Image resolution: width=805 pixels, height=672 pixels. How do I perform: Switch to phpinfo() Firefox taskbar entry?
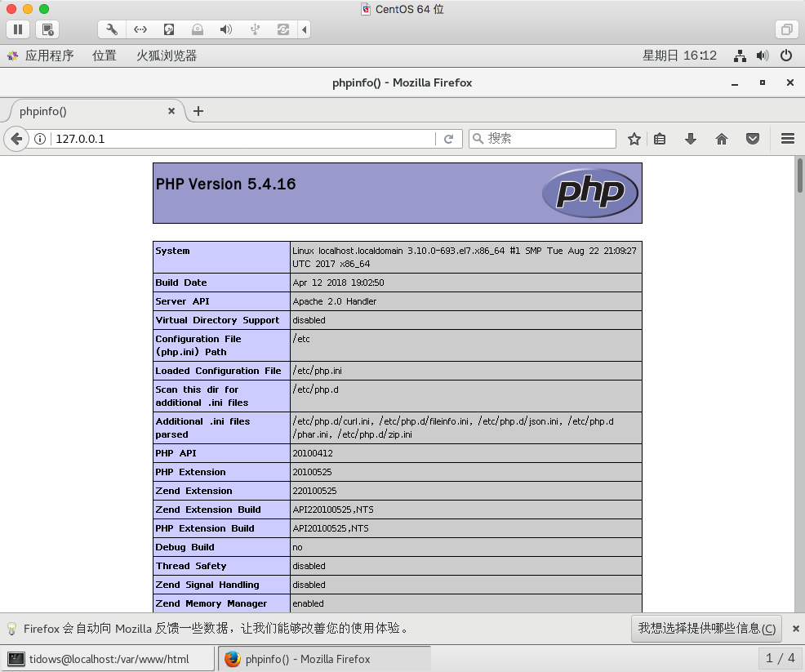(324, 659)
